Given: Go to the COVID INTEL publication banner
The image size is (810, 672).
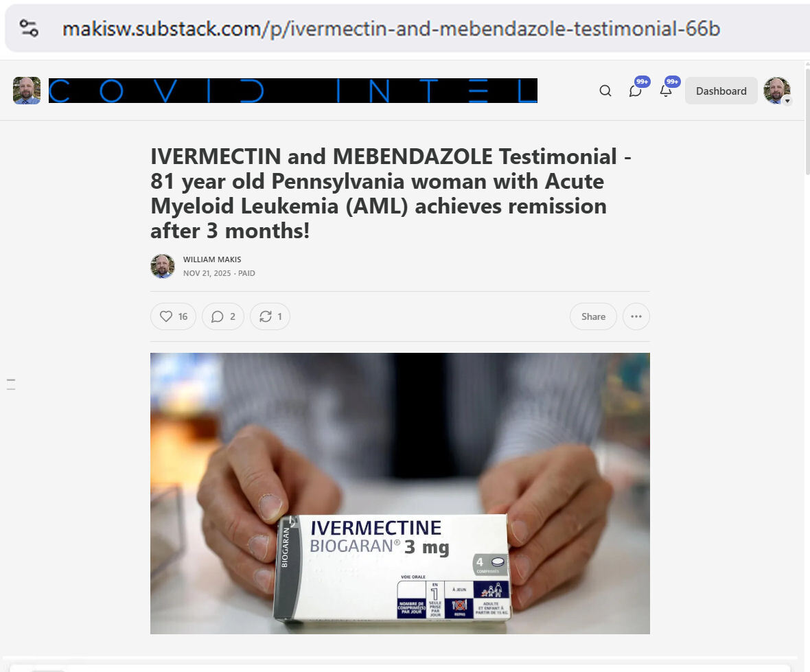Looking at the screenshot, I should coord(293,91).
